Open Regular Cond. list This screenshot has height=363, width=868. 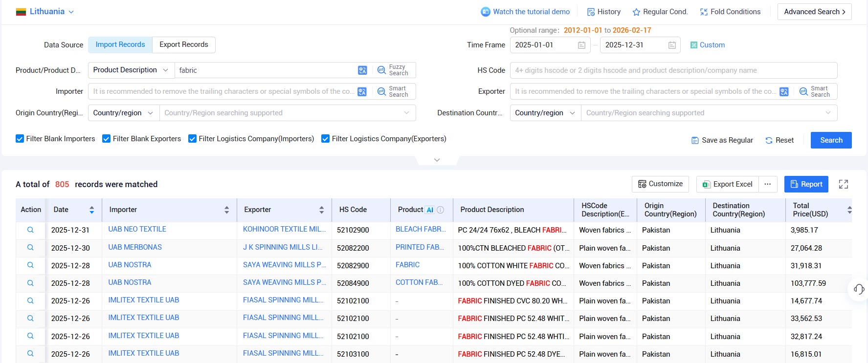click(660, 12)
